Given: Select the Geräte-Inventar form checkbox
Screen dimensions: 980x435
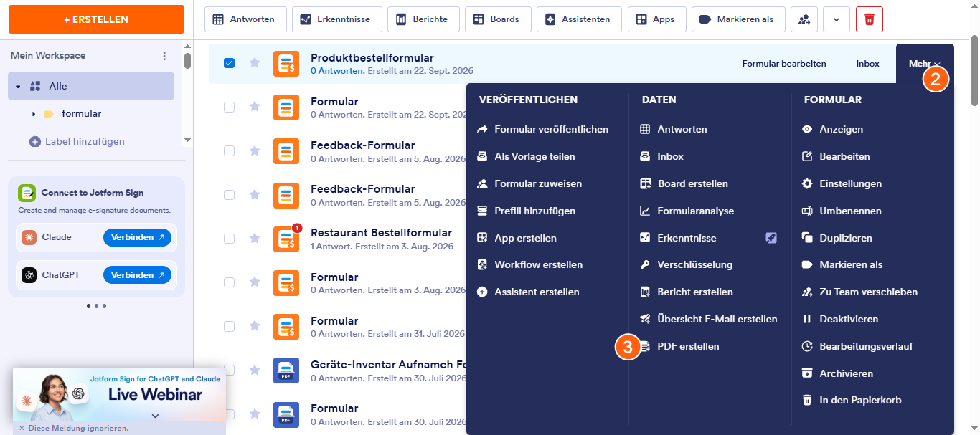Looking at the screenshot, I should 230,370.
